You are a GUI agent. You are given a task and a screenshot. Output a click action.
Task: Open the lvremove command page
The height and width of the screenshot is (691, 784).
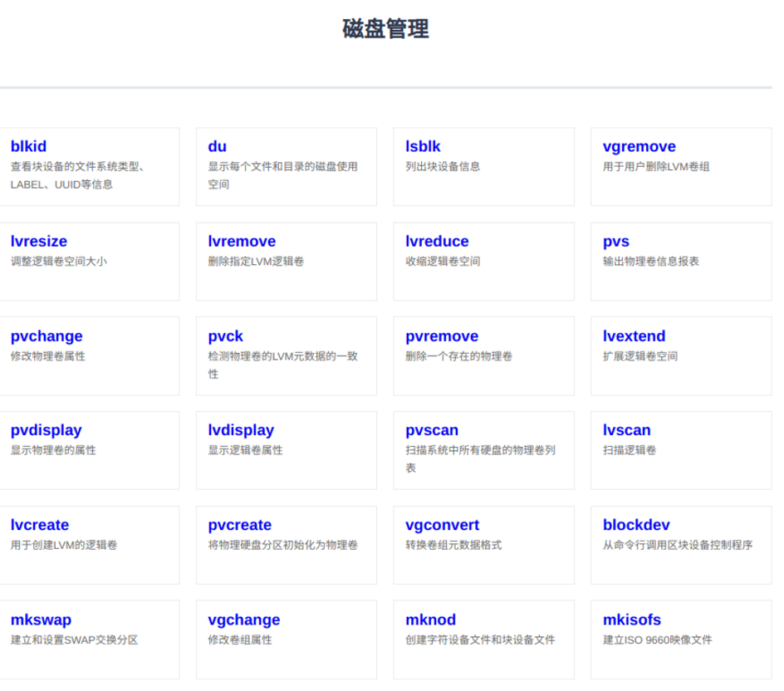241,241
